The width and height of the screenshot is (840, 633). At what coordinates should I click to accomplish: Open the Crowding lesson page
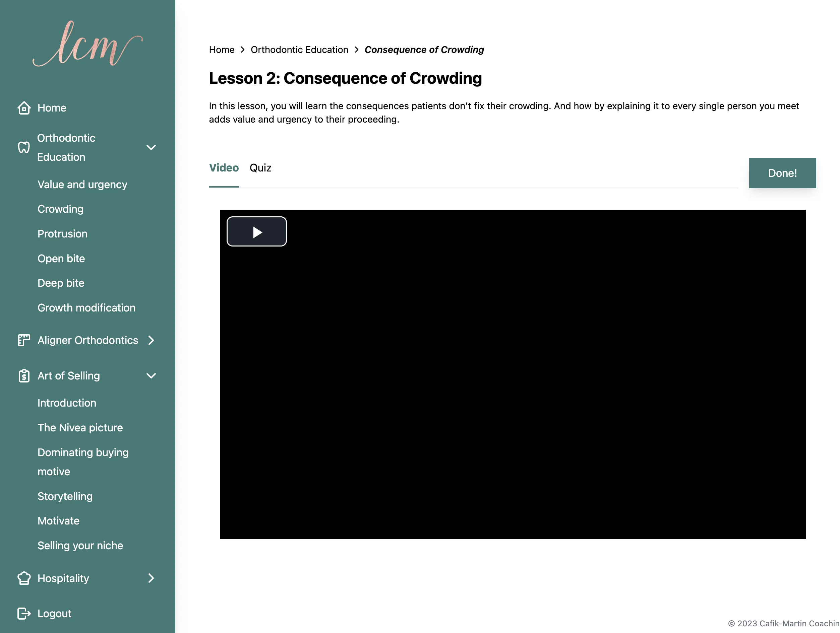point(61,209)
